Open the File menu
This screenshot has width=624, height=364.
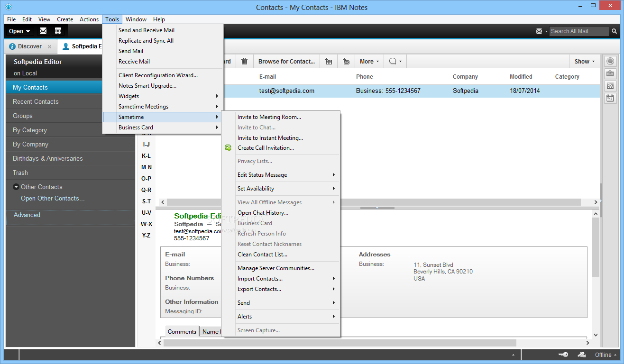pos(11,19)
